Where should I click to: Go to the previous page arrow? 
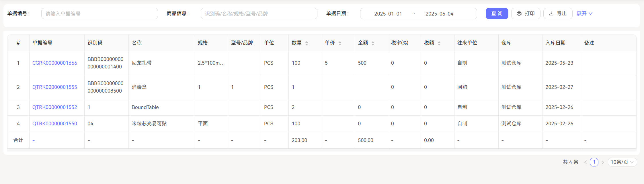click(586, 162)
